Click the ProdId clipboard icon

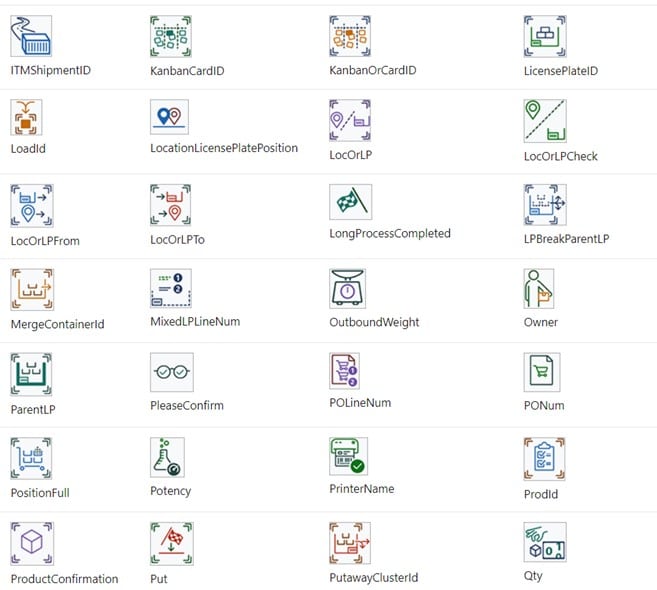tap(545, 459)
